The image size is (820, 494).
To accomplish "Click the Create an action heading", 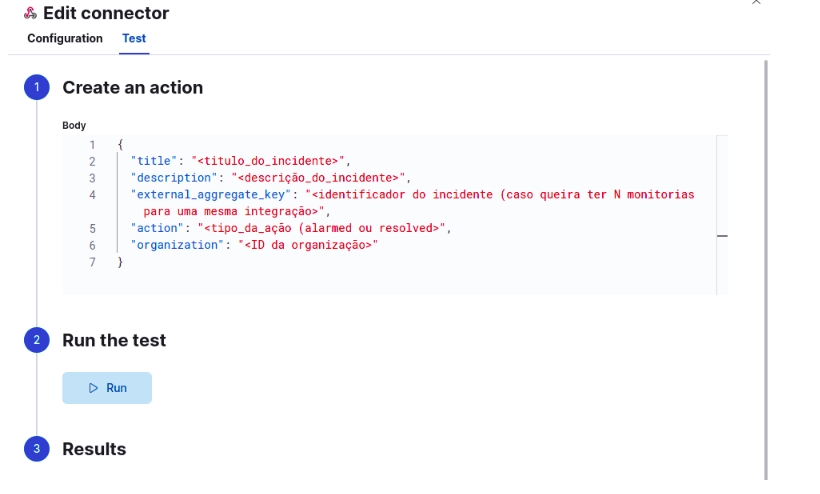I will [132, 88].
